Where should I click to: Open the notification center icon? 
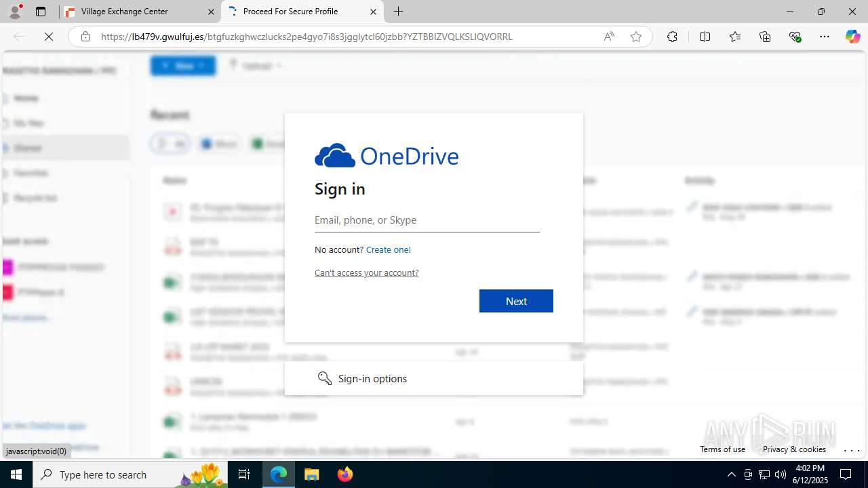point(846,474)
